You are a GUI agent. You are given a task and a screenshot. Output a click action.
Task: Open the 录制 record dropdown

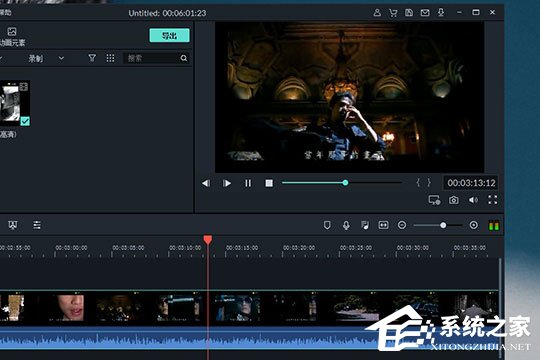(46, 59)
